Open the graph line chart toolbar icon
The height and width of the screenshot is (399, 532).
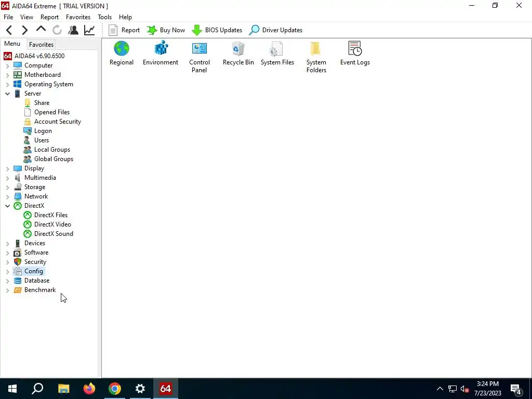point(89,30)
